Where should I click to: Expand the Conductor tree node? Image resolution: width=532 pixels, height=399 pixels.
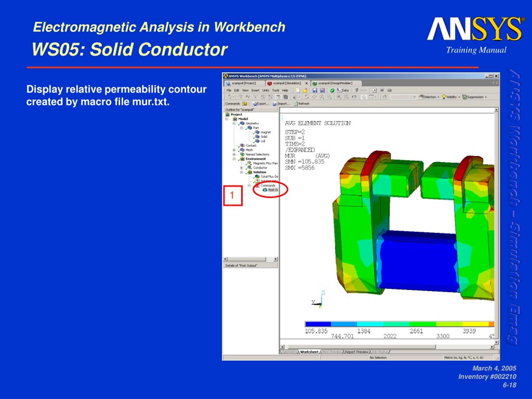click(241, 168)
